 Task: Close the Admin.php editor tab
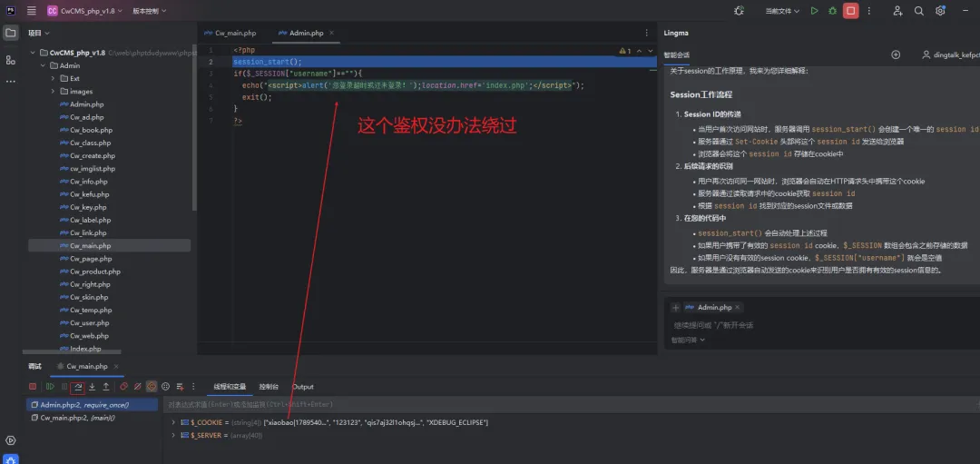(332, 33)
